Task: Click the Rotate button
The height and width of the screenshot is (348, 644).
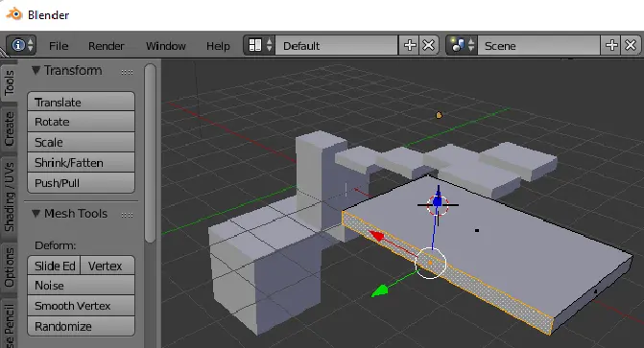Action: pos(81,122)
